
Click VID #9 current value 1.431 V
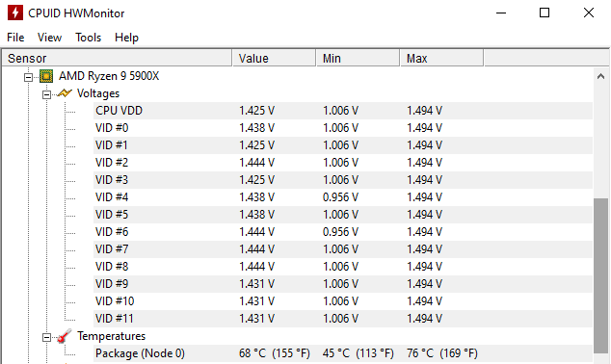tap(256, 284)
